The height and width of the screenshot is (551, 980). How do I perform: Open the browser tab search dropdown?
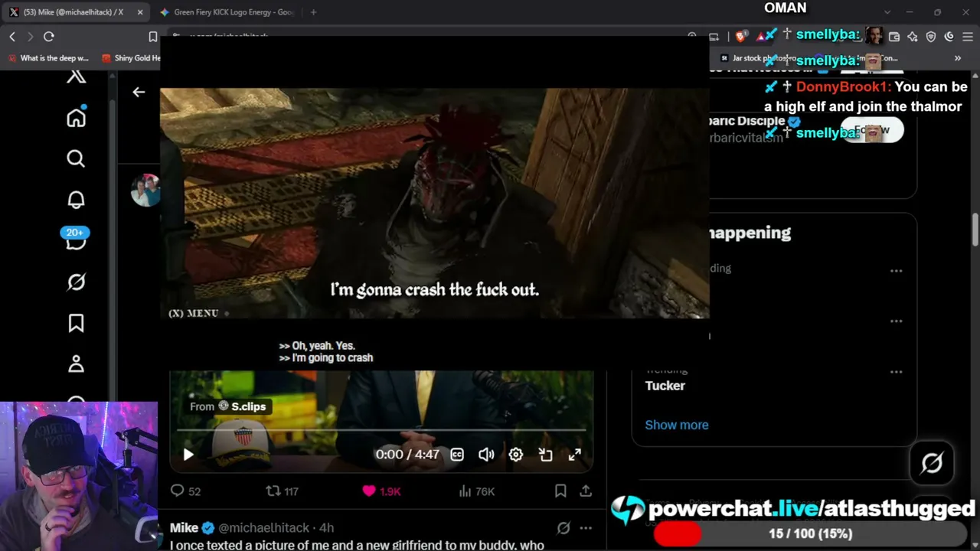click(x=887, y=12)
